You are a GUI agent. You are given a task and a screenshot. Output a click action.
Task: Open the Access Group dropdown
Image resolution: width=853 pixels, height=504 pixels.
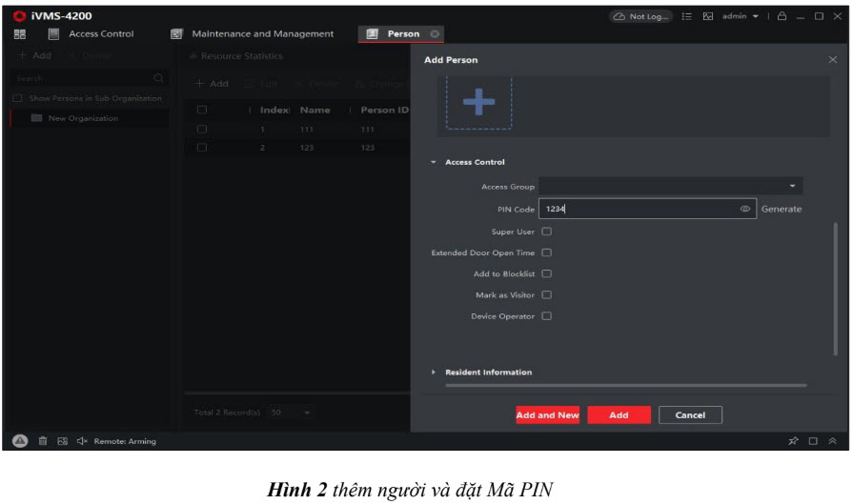click(669, 187)
